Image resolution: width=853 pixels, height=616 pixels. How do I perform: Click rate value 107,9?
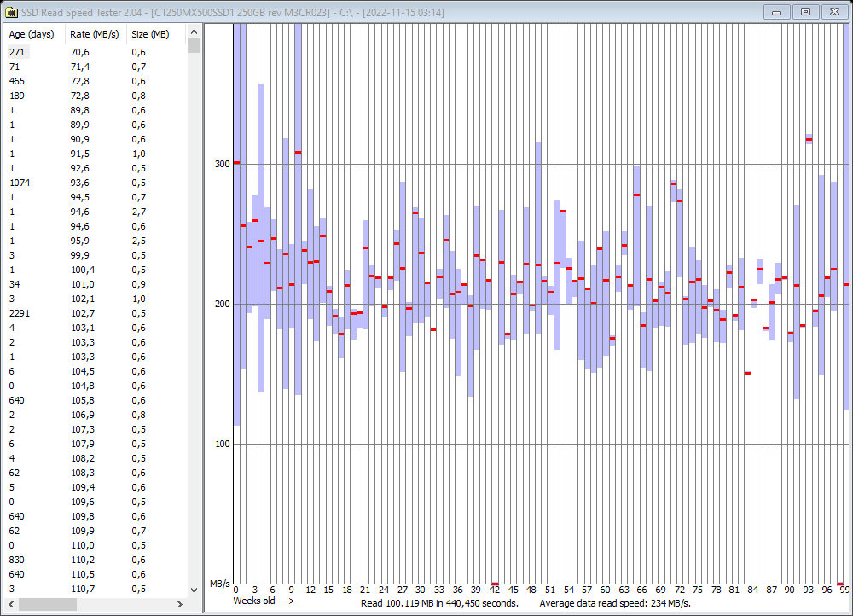pos(83,444)
